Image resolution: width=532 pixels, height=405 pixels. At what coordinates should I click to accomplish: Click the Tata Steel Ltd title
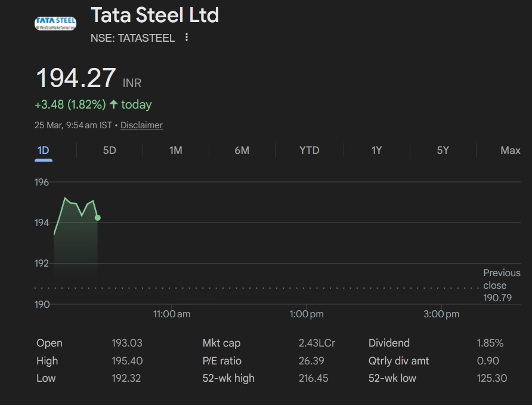coord(154,15)
